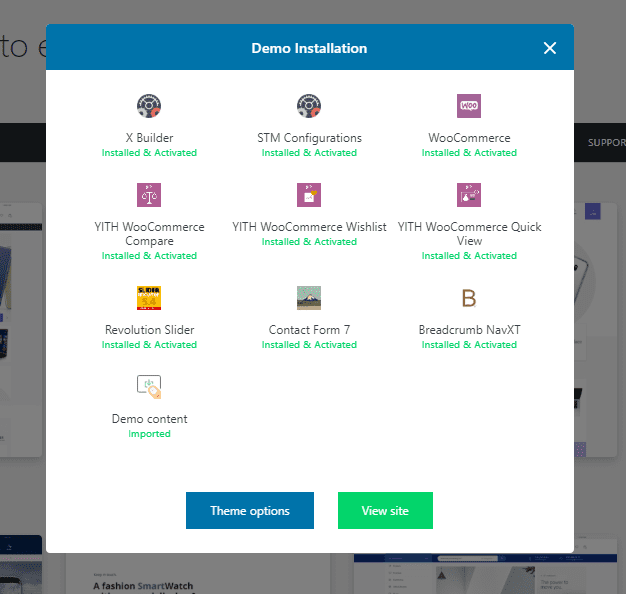This screenshot has width=626, height=594.
Task: Click the YITH WooCommerce Quick View label
Action: 469,234
